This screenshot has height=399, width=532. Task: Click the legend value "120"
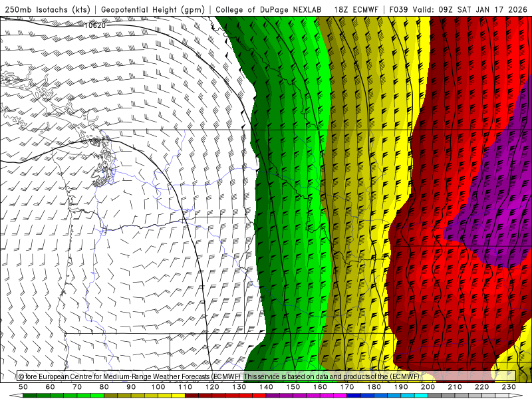[x=212, y=387]
